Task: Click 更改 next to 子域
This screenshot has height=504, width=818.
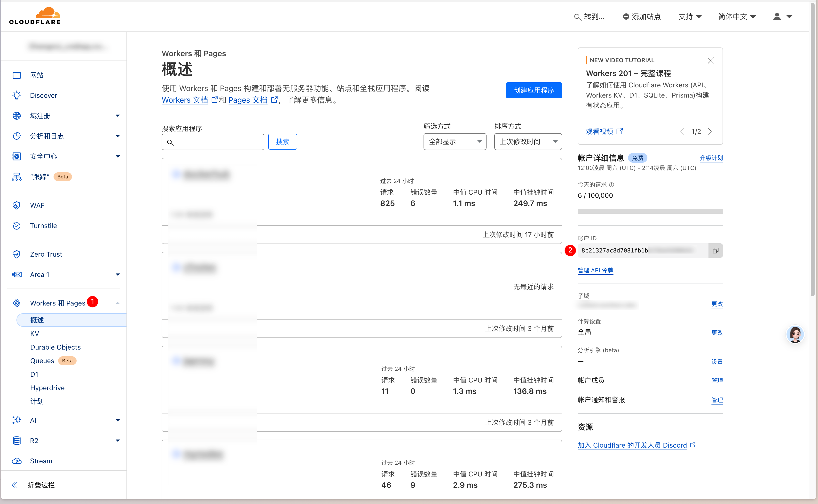Action: (x=717, y=304)
